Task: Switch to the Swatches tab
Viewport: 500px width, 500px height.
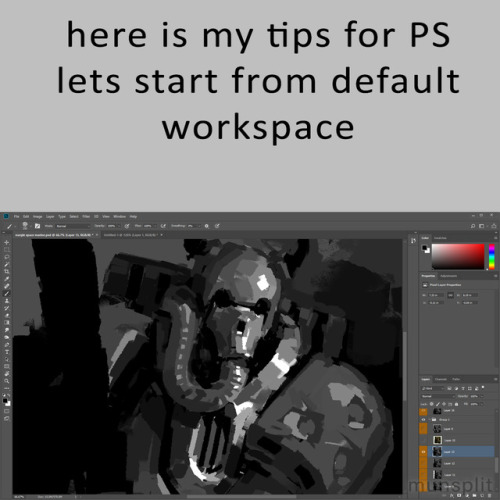Action: tap(440, 238)
